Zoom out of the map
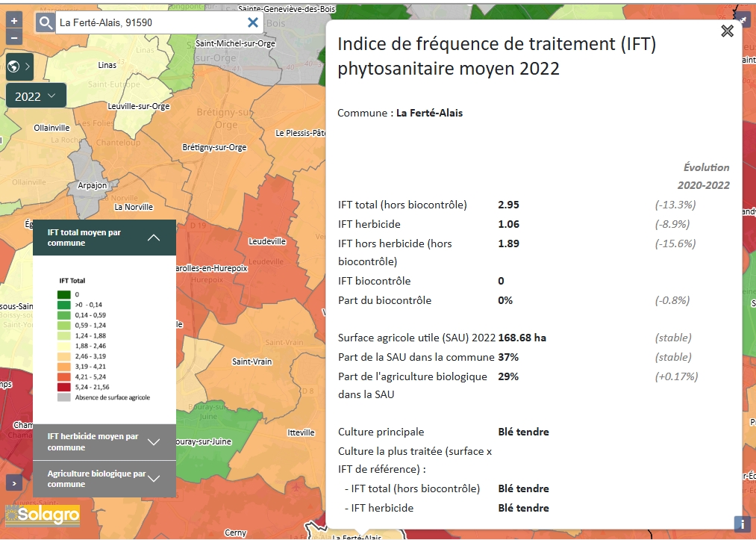Screen dimensions: 756x540 pyautogui.click(x=14, y=37)
